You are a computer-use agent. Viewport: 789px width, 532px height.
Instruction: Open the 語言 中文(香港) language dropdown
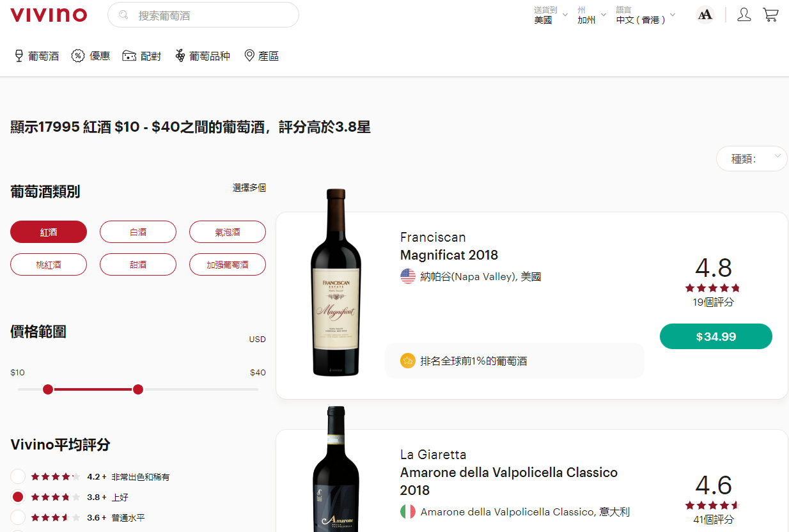coord(646,15)
